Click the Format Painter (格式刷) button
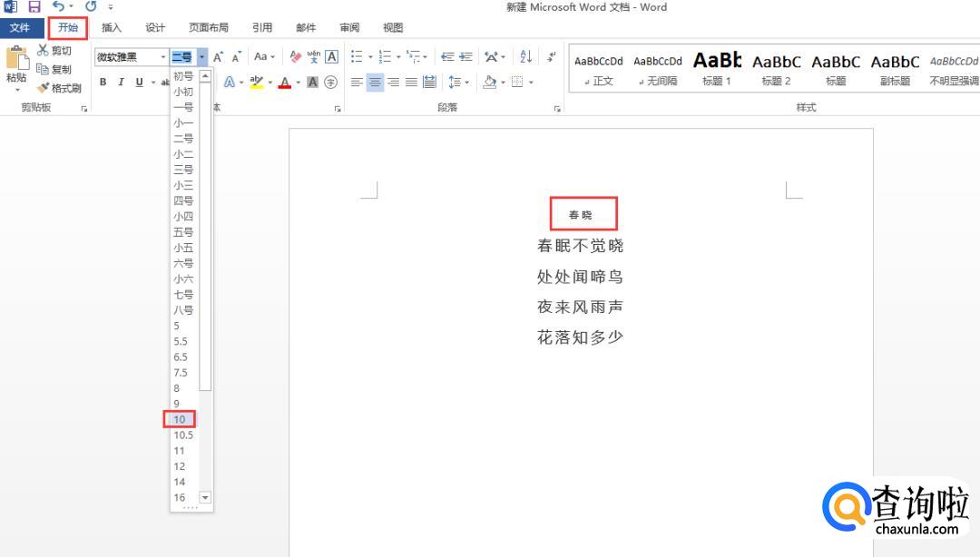The image size is (980, 557). tap(60, 88)
